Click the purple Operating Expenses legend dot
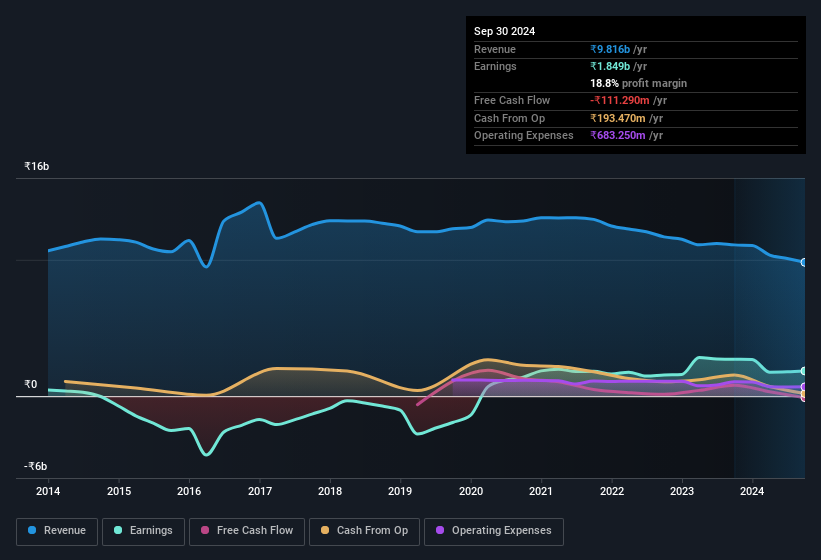The width and height of the screenshot is (821, 560). (x=440, y=530)
